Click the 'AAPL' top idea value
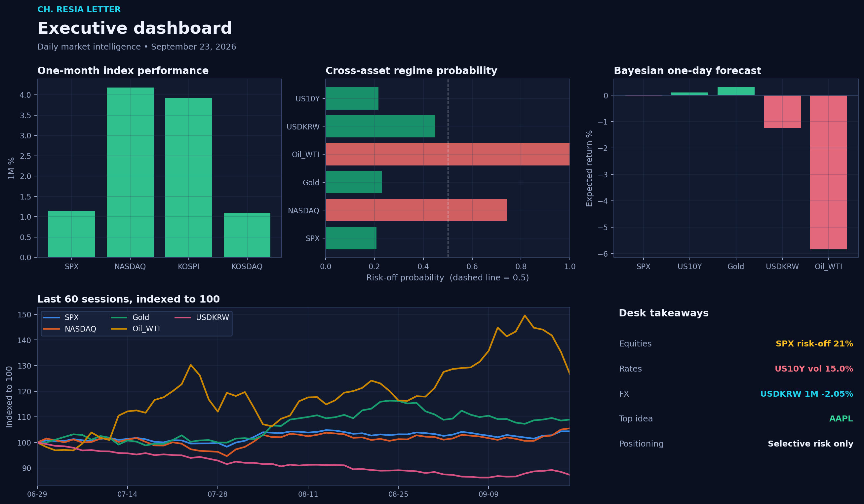This screenshot has height=504, width=864. [x=841, y=419]
